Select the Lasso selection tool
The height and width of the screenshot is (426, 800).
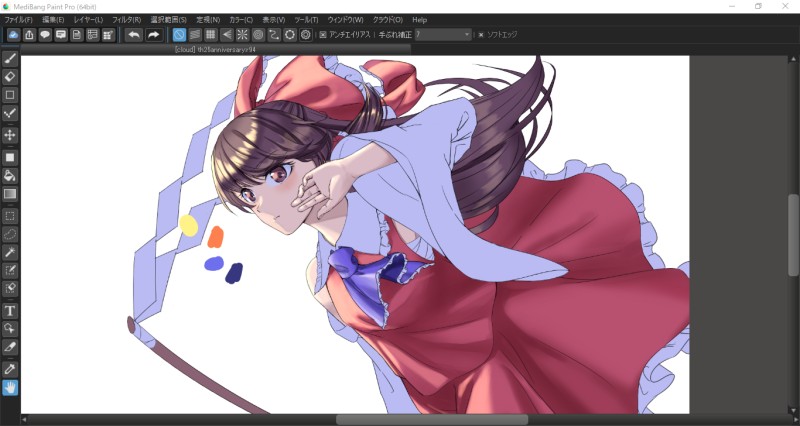tap(10, 234)
